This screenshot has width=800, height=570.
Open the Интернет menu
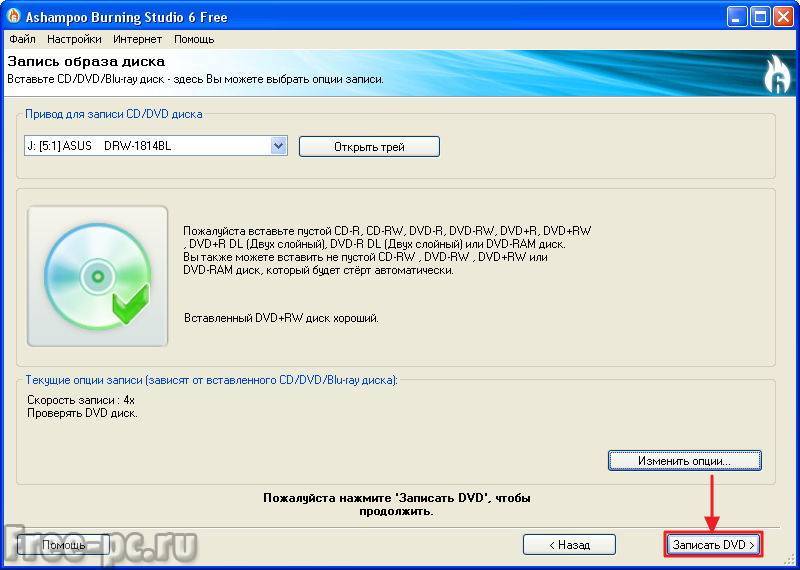tap(138, 39)
